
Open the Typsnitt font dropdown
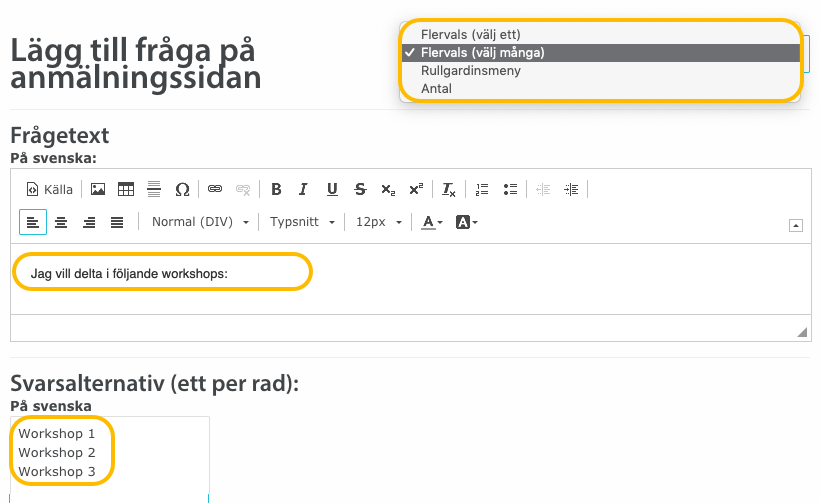coord(300,222)
